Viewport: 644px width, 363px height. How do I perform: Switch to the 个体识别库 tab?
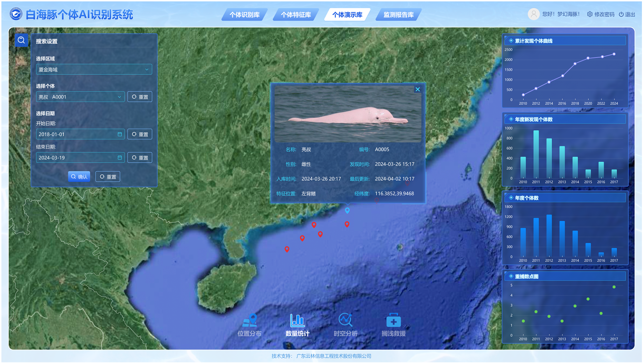click(245, 15)
